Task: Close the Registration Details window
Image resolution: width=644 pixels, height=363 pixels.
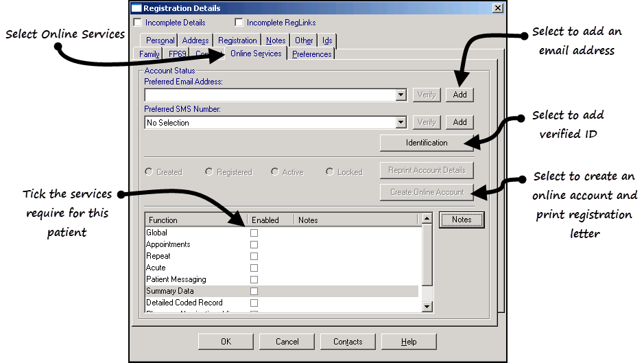Action: [x=498, y=8]
